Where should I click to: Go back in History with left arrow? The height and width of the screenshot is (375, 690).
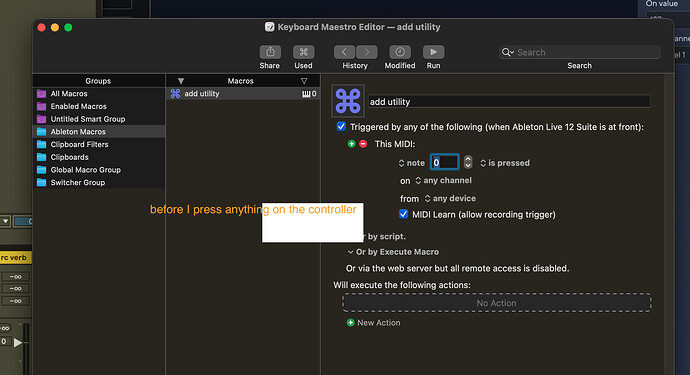pyautogui.click(x=344, y=52)
